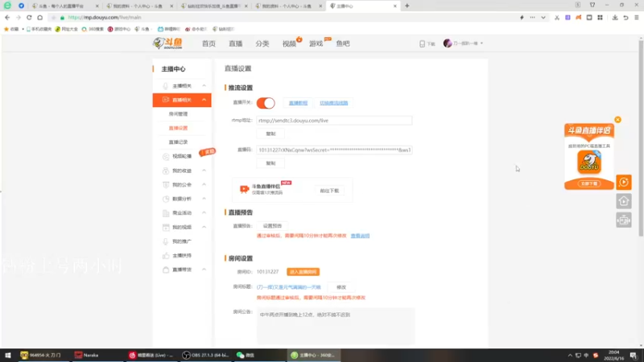Close the 斗鱼直播伴侣 floating ad
644x362 pixels.
pos(617,120)
